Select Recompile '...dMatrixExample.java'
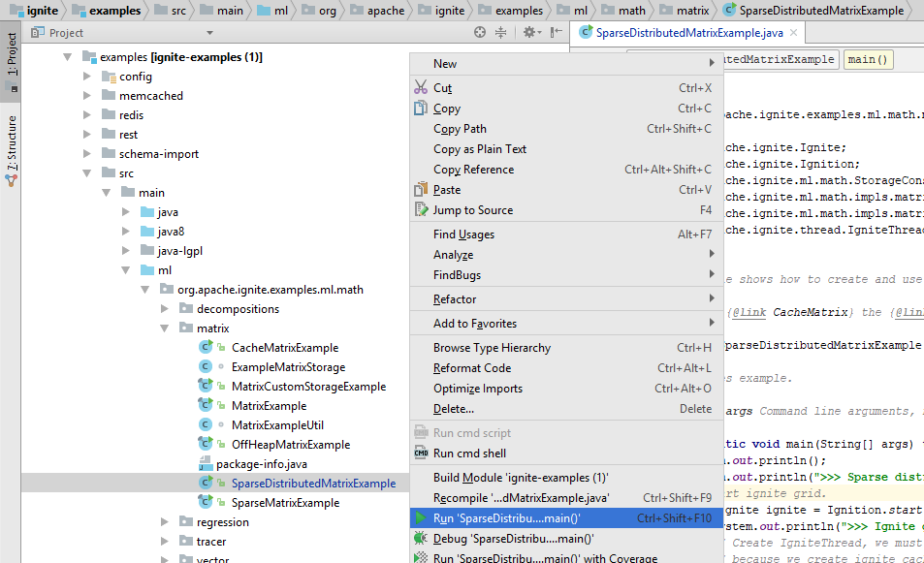Viewport: 924px width, 563px height. coord(566,498)
